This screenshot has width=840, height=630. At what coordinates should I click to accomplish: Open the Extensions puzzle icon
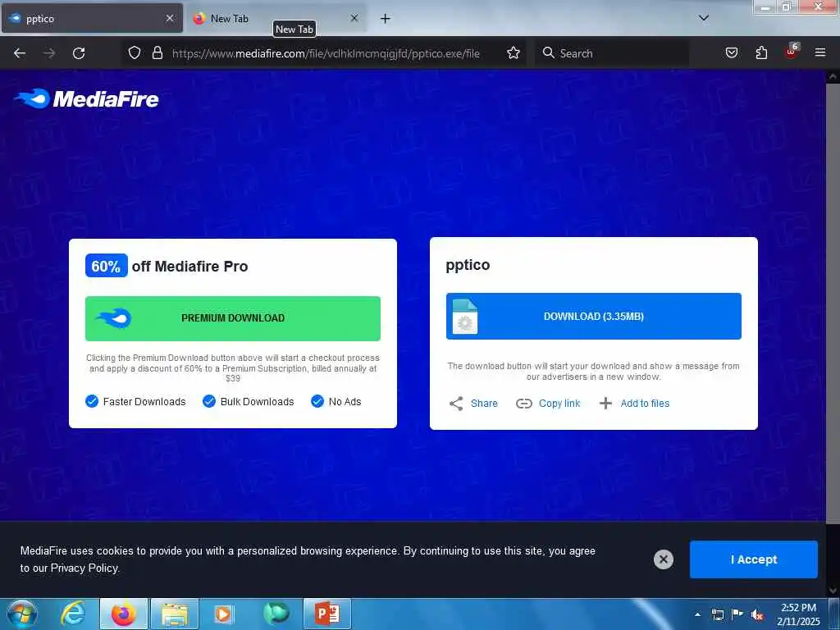tap(761, 52)
